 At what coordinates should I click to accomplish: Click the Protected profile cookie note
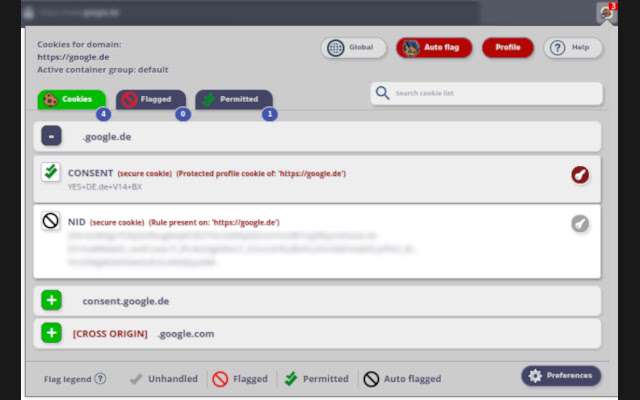coord(261,173)
